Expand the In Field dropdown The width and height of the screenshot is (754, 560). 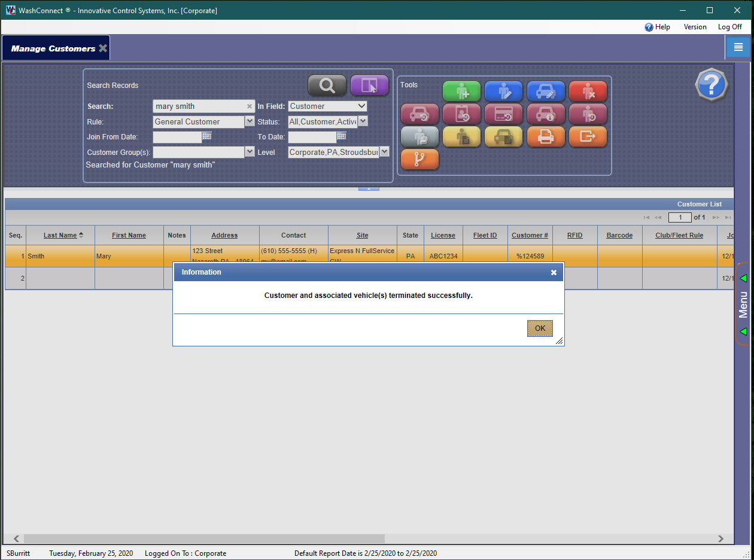tap(361, 106)
